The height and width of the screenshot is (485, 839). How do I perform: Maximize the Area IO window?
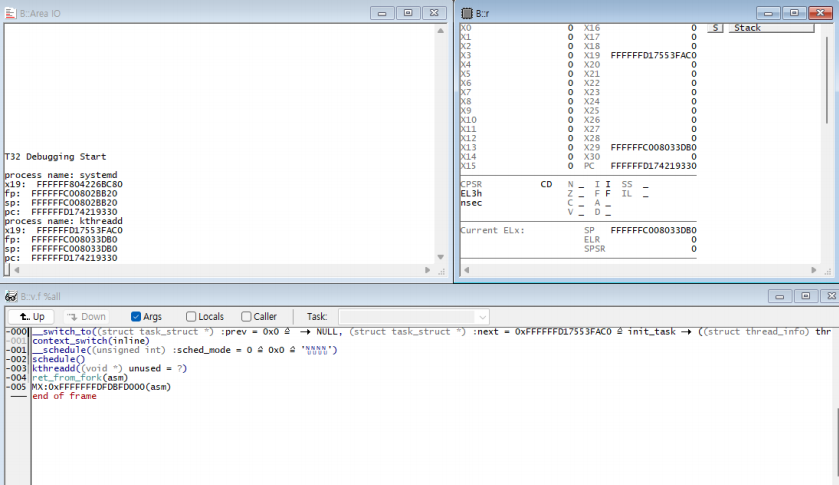tap(407, 12)
